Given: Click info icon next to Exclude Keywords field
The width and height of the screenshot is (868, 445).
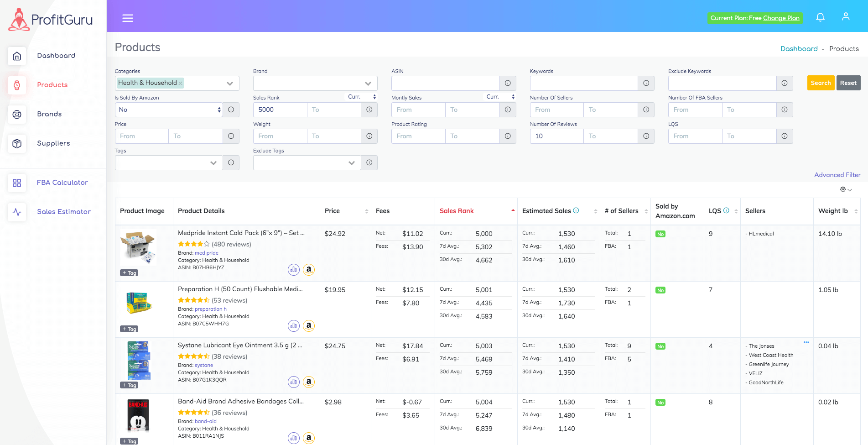Looking at the screenshot, I should [x=785, y=83].
